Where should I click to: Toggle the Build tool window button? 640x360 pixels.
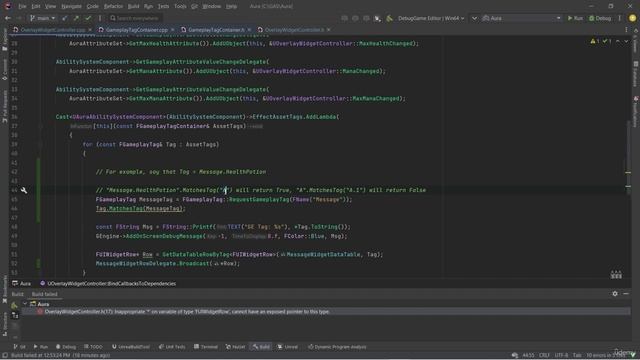pos(261,347)
